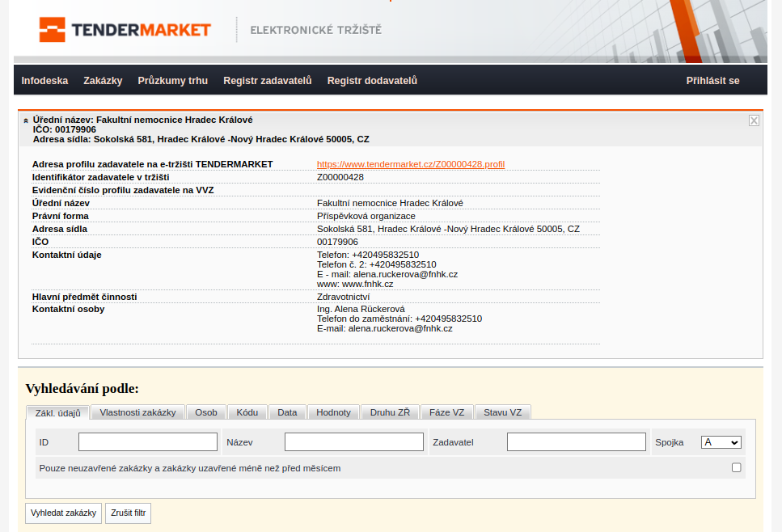Image resolution: width=782 pixels, height=532 pixels.
Task: Click Telefon do zaměstnání line
Action: point(399,319)
